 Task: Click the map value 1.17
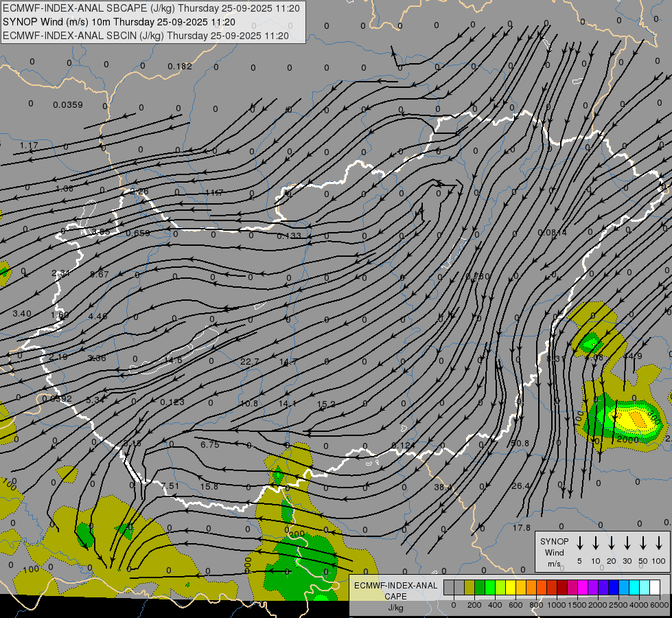tap(29, 146)
